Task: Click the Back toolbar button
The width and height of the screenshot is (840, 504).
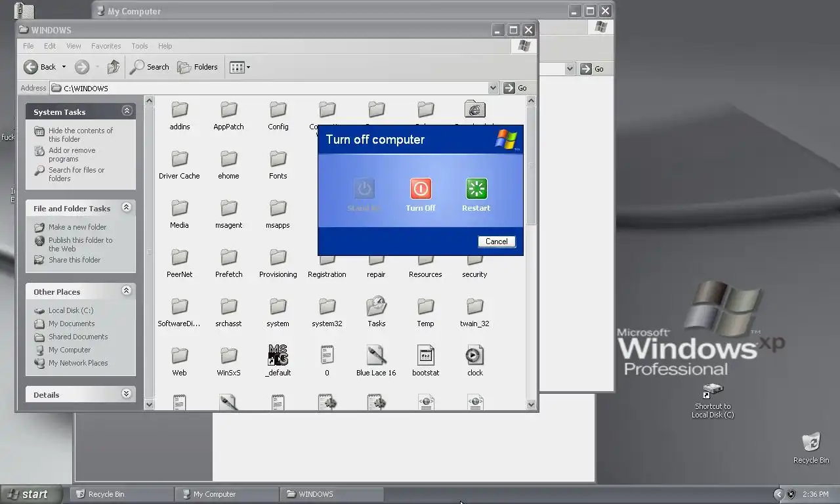Action: [40, 67]
